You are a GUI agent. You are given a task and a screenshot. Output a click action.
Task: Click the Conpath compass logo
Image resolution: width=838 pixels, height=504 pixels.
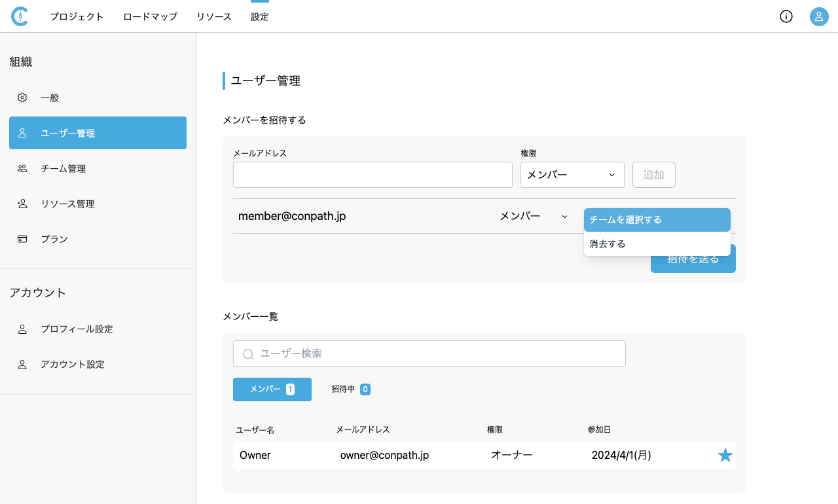[x=20, y=16]
